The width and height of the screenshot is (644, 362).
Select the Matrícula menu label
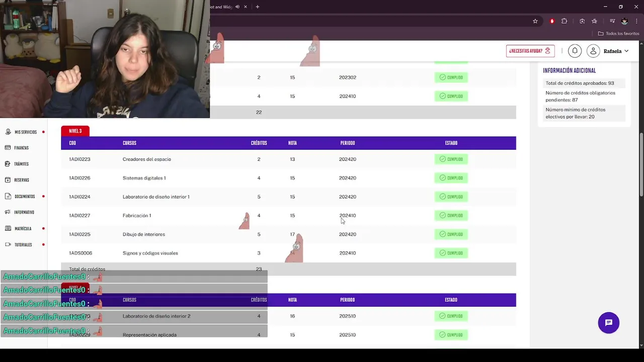[23, 229]
